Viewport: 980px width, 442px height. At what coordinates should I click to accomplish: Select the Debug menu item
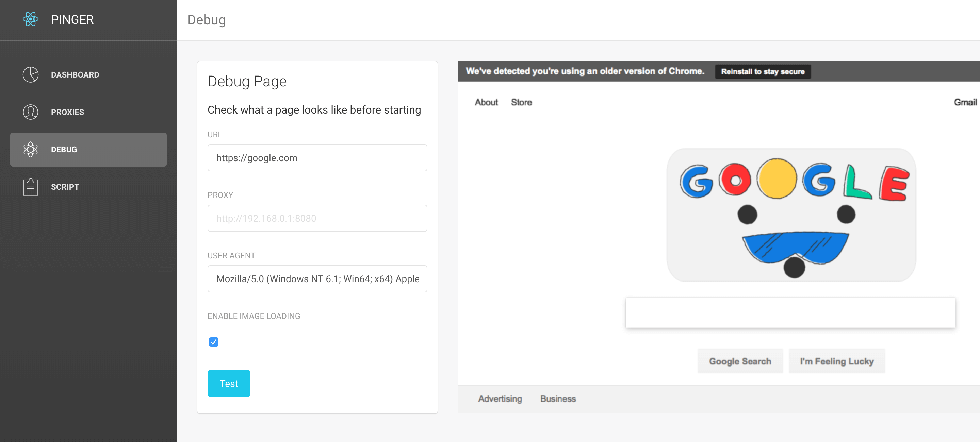pyautogui.click(x=88, y=149)
